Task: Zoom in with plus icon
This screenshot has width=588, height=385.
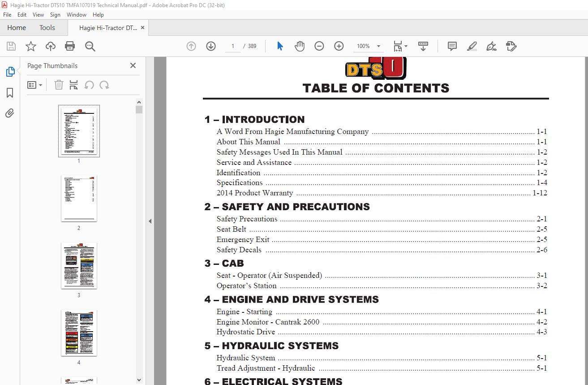Action: coord(339,46)
